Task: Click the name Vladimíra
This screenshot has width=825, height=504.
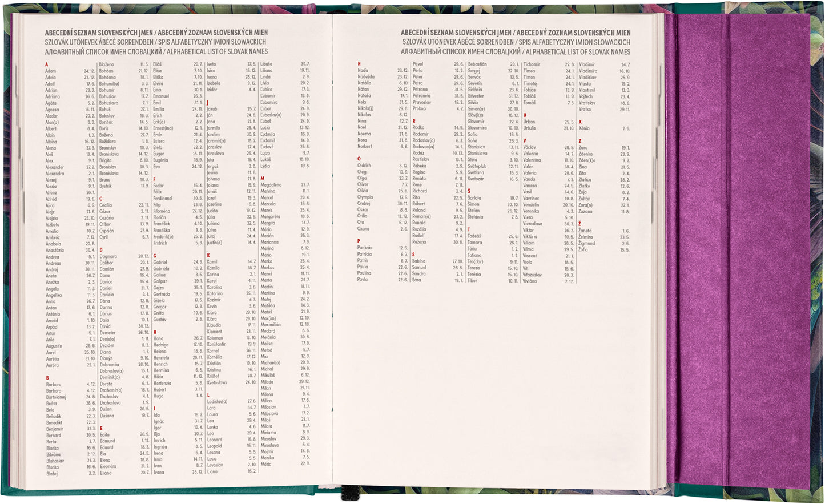Action: point(588,71)
